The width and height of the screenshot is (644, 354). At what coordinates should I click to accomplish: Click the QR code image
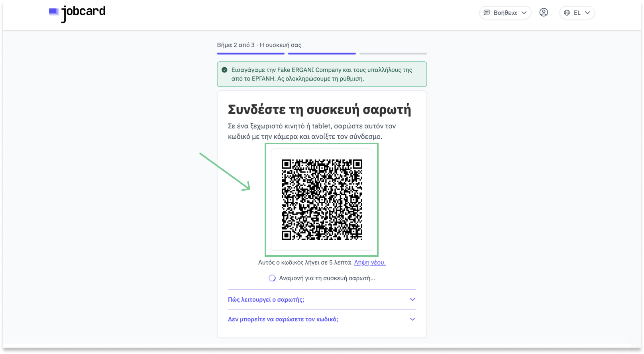(x=322, y=199)
